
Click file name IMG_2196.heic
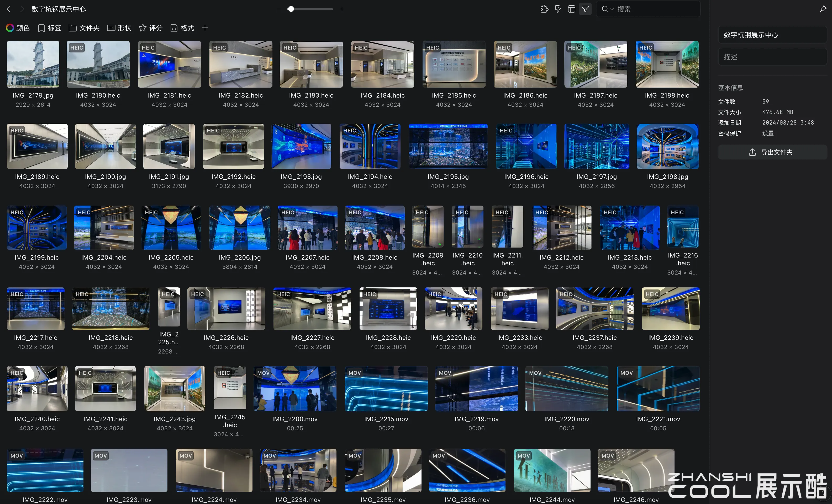(526, 177)
